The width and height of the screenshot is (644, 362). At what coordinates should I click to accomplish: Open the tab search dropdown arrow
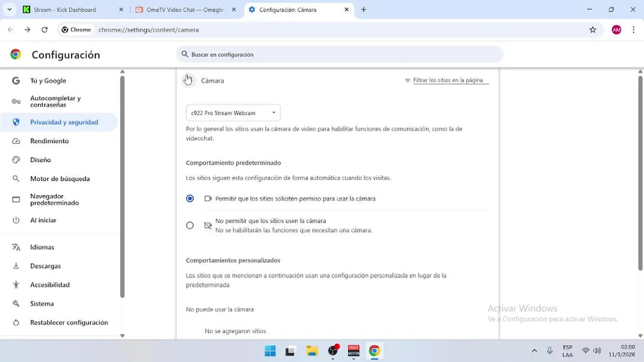click(x=9, y=10)
